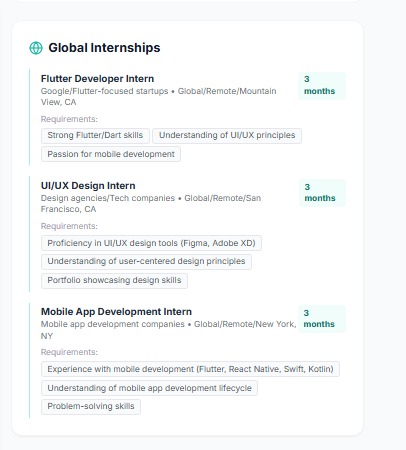Click the Understanding of UI/UX principles tag
The image size is (406, 450).
(227, 135)
